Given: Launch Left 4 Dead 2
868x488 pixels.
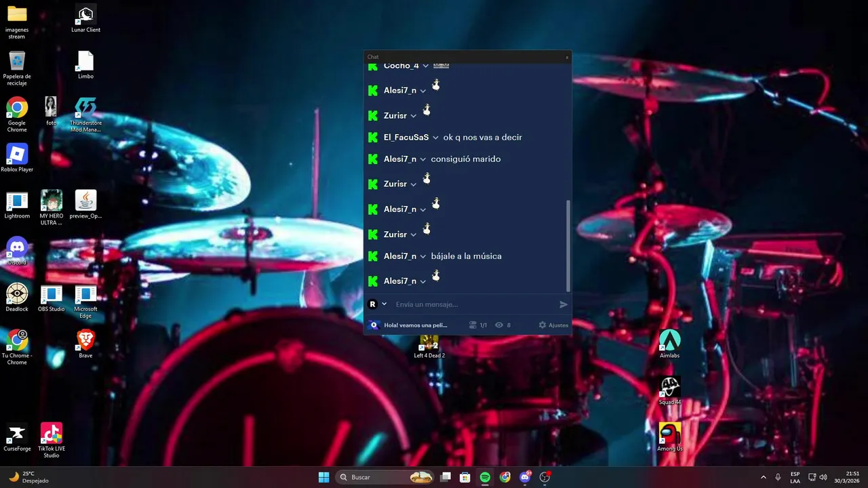Looking at the screenshot, I should click(x=429, y=346).
